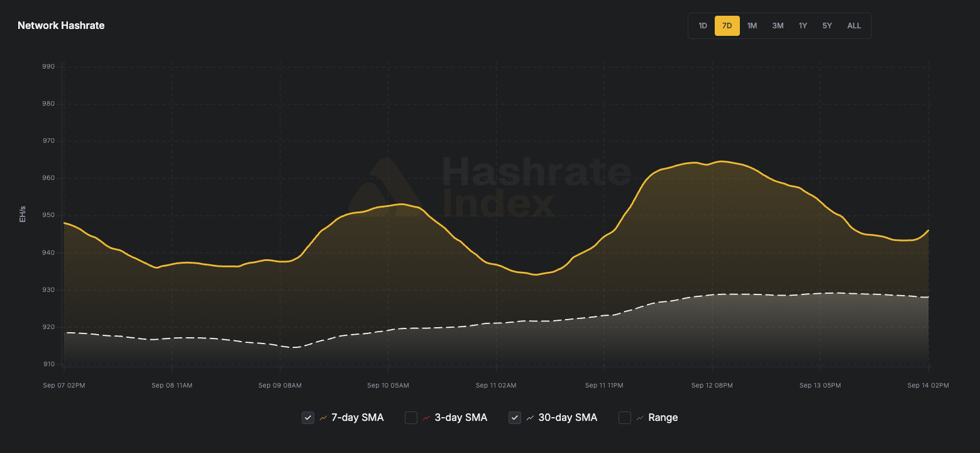This screenshot has width=980, height=453.
Task: Click the 930 y-axis value
Action: (49, 290)
